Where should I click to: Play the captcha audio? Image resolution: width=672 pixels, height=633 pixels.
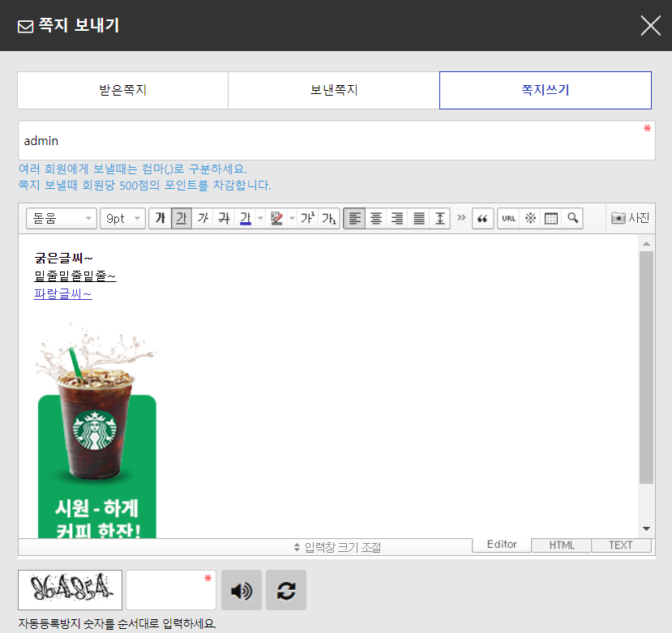[x=241, y=589]
